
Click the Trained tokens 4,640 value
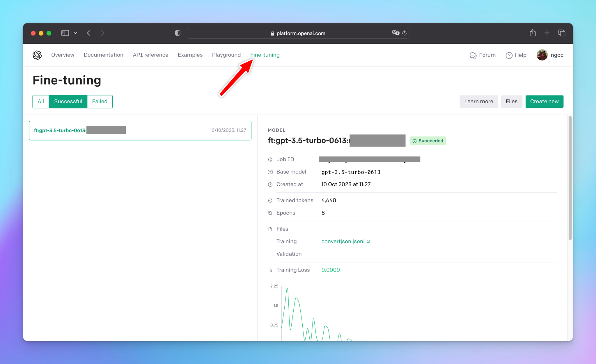point(329,200)
